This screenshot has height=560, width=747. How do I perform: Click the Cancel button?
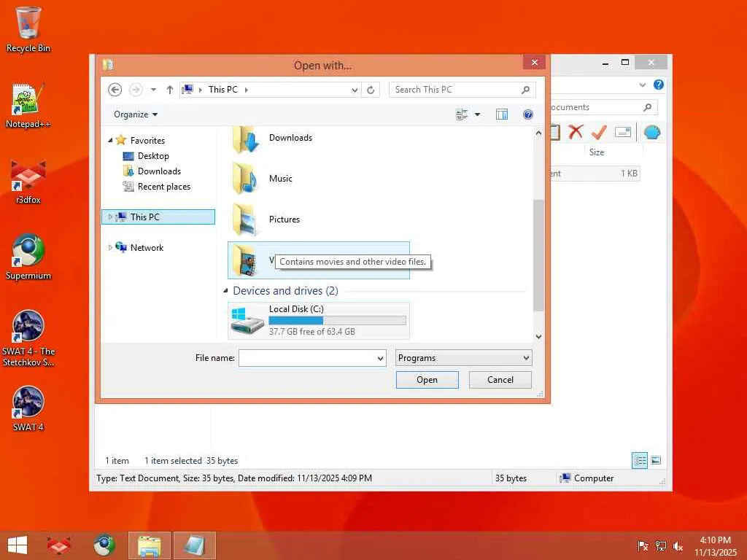(500, 380)
